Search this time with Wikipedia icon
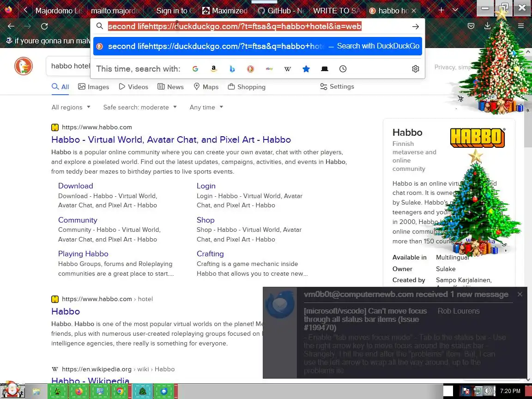 point(287,69)
